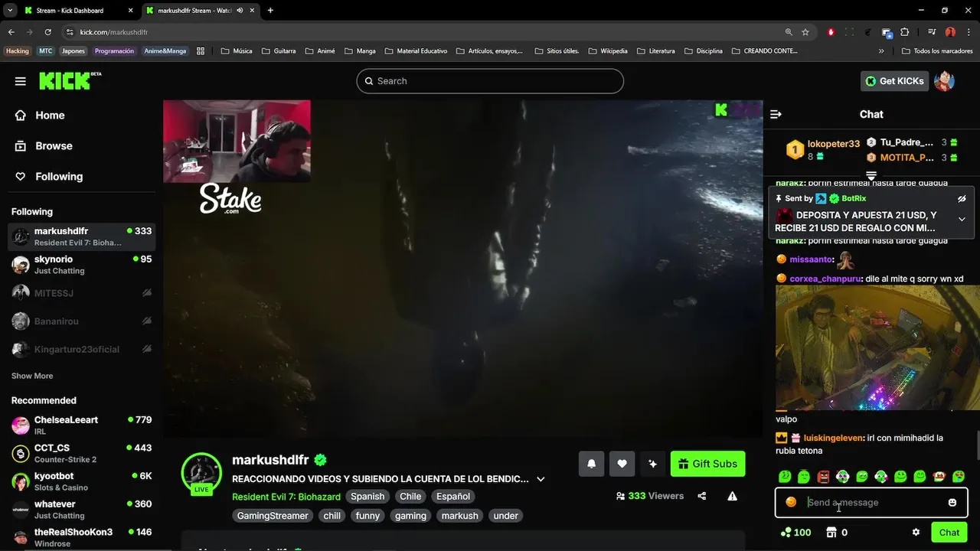Select the Chile tag
Image resolution: width=980 pixels, height=551 pixels.
(x=410, y=496)
